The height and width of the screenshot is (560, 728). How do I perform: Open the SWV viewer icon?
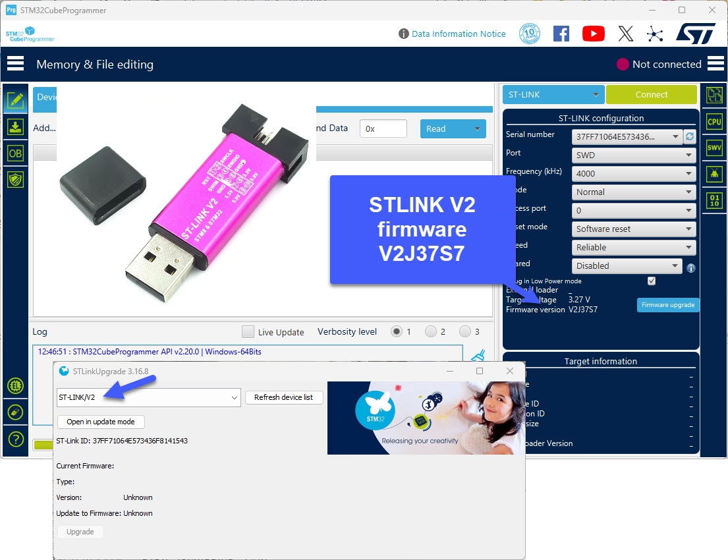tap(715, 147)
